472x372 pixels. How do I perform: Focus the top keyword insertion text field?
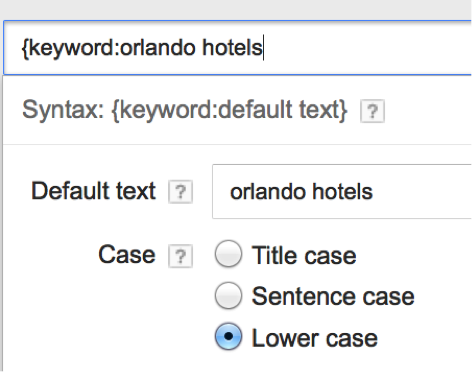(237, 48)
